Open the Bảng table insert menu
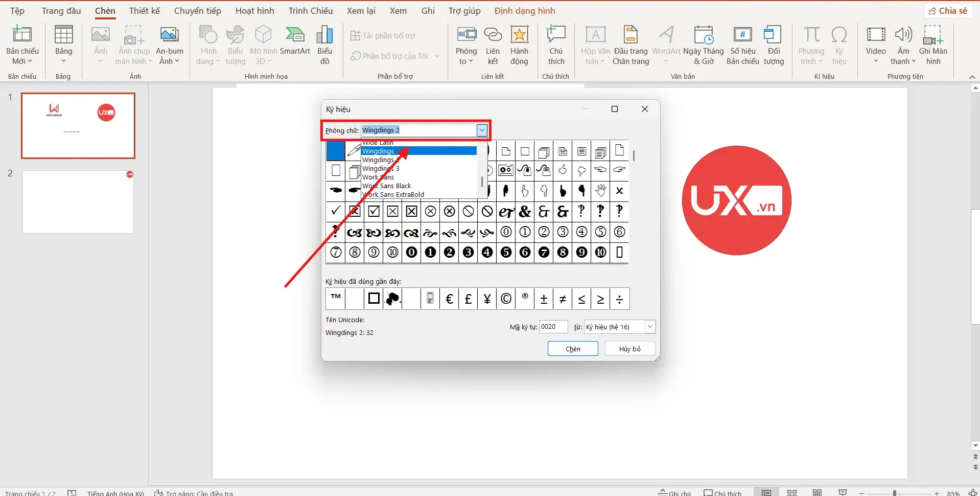The height and width of the screenshot is (496, 980). point(63,46)
